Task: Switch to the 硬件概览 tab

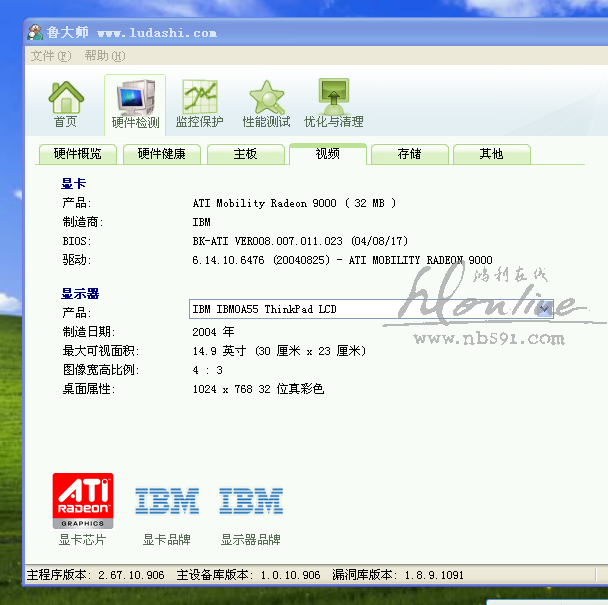Action: tap(78, 154)
